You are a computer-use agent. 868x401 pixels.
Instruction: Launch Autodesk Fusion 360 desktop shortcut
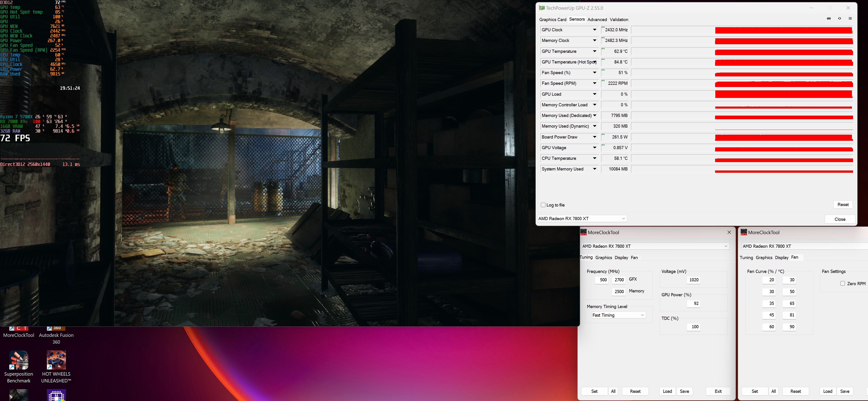coord(56,335)
